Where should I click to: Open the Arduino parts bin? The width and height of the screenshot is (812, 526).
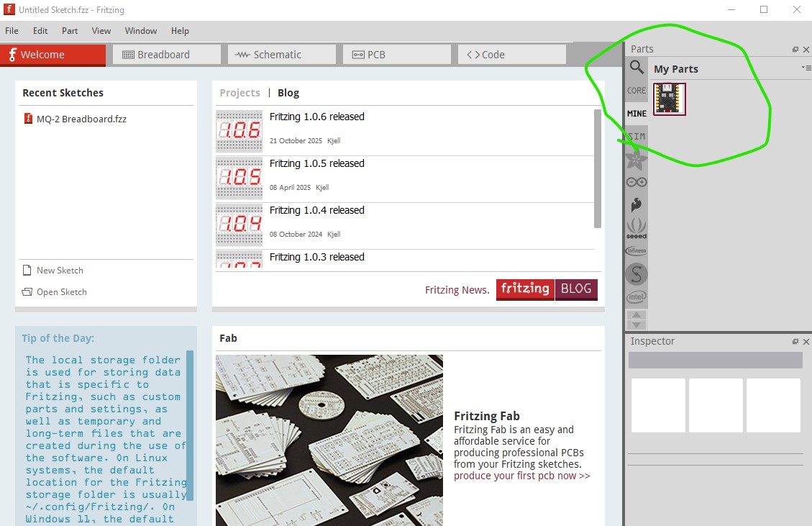(x=637, y=182)
